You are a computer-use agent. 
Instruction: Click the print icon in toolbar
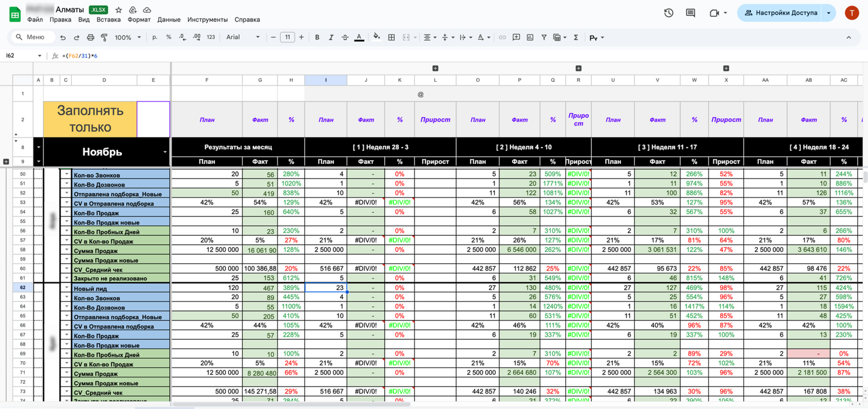90,37
